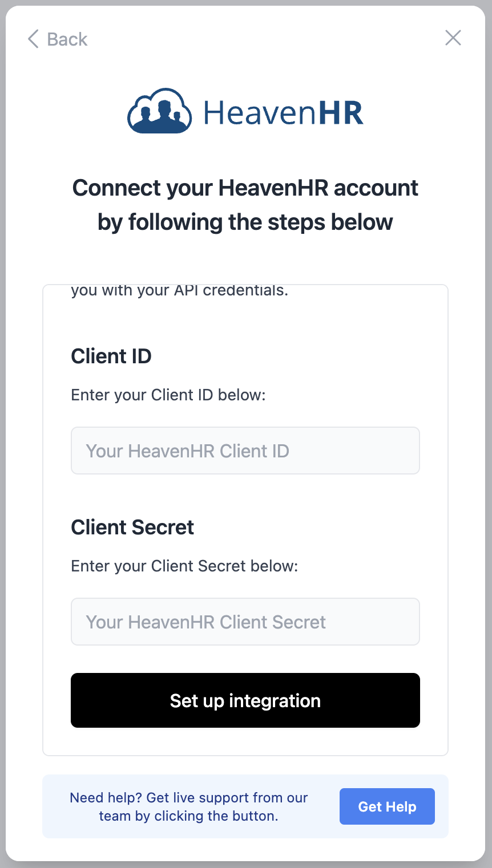This screenshot has height=868, width=492.
Task: Click the bold "Client ID" section heading
Action: (x=111, y=356)
